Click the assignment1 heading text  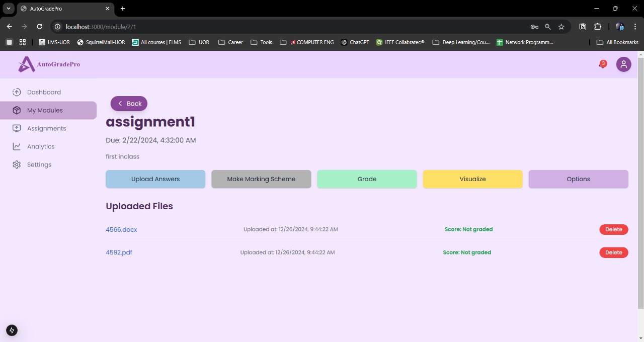pos(150,122)
